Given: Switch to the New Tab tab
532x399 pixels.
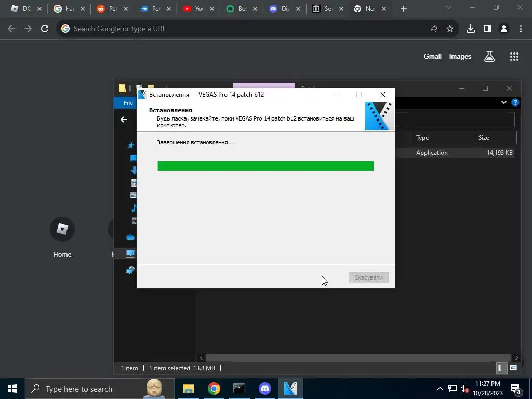Looking at the screenshot, I should click(x=370, y=9).
